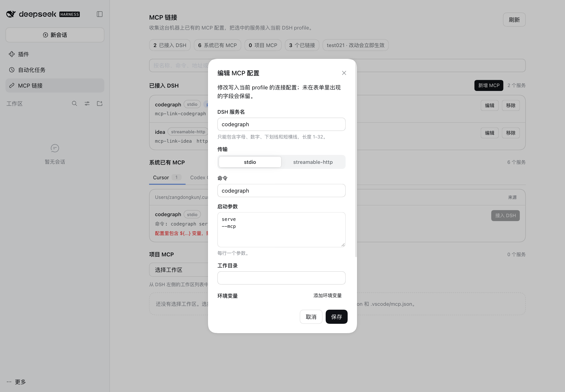Click the 6 个服务 count text
565x392 pixels.
516,162
